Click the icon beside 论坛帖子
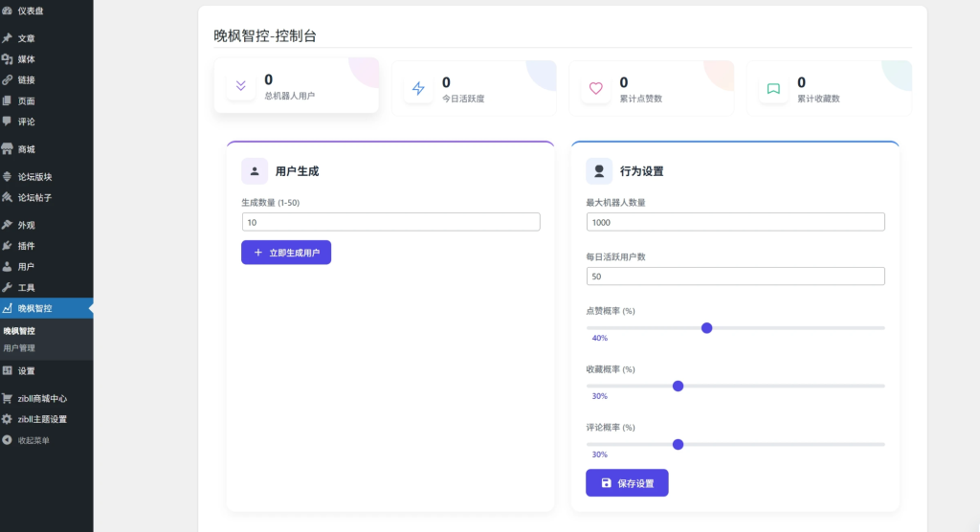The width and height of the screenshot is (980, 532). [x=7, y=197]
